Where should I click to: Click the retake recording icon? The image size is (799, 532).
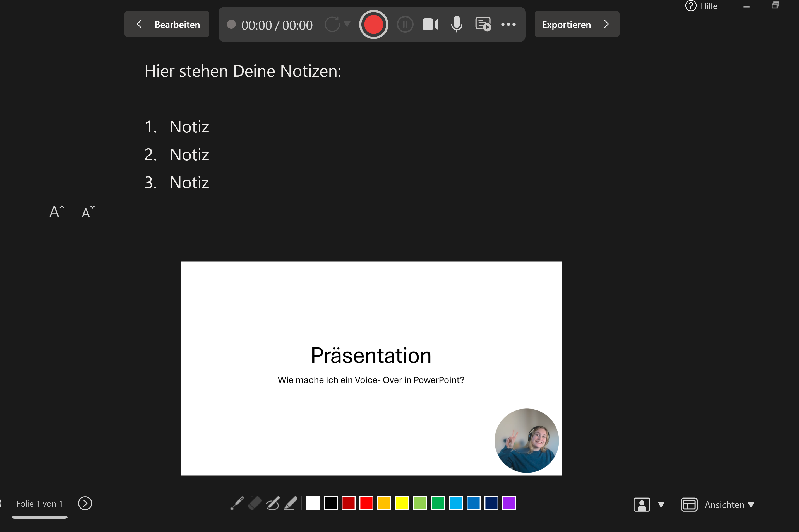[332, 25]
